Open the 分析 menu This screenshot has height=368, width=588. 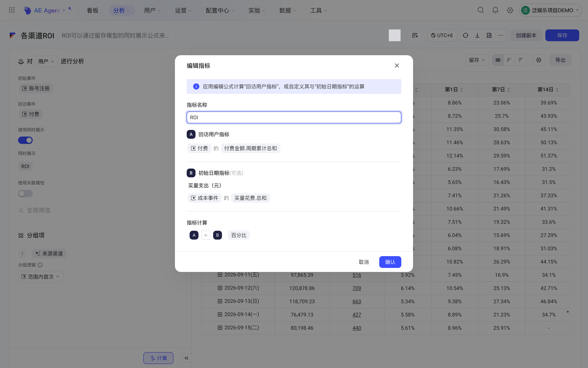tap(122, 10)
